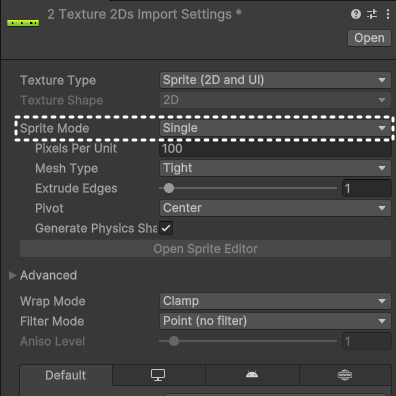
Task: Open the Texture Type dropdown
Action: tap(275, 80)
